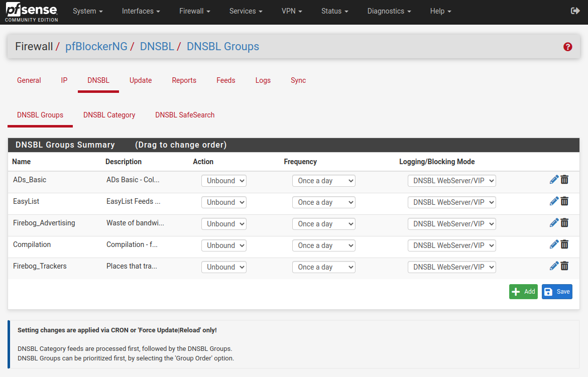Open Frequency dropdown for Firebog_Advertising
588x377 pixels.
click(x=323, y=224)
